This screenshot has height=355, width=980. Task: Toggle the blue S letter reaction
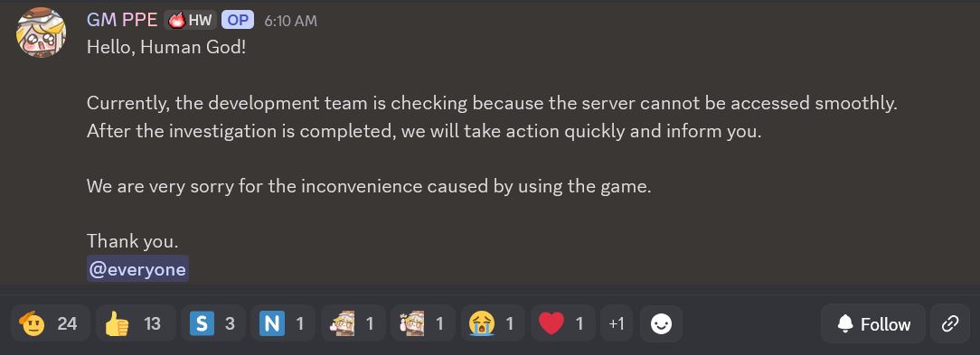tap(213, 323)
